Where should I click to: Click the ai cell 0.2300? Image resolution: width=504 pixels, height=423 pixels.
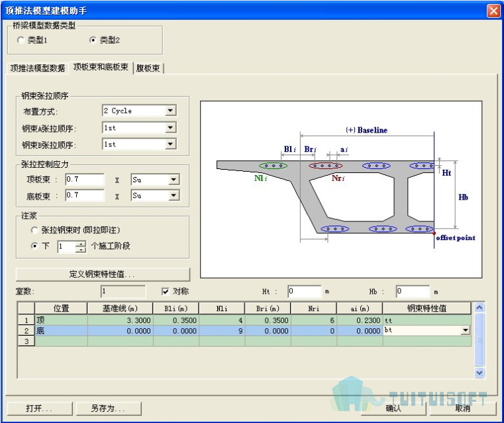tap(360, 320)
